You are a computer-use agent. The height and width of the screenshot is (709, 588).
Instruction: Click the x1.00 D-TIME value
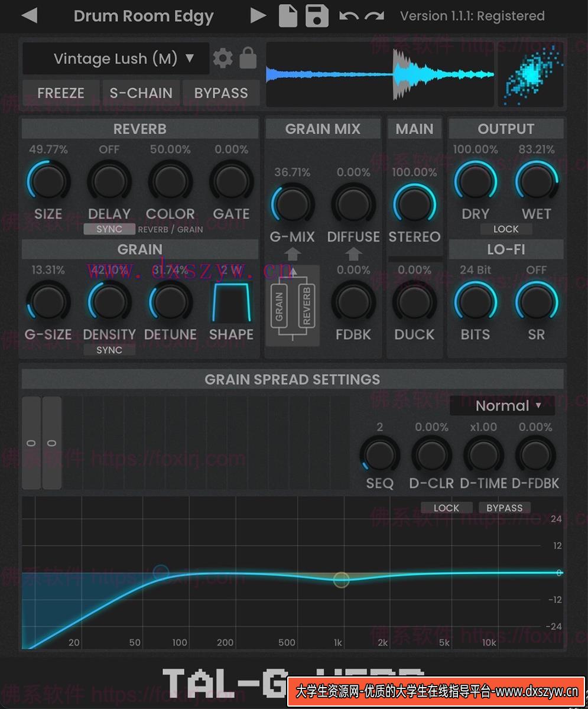click(x=483, y=427)
